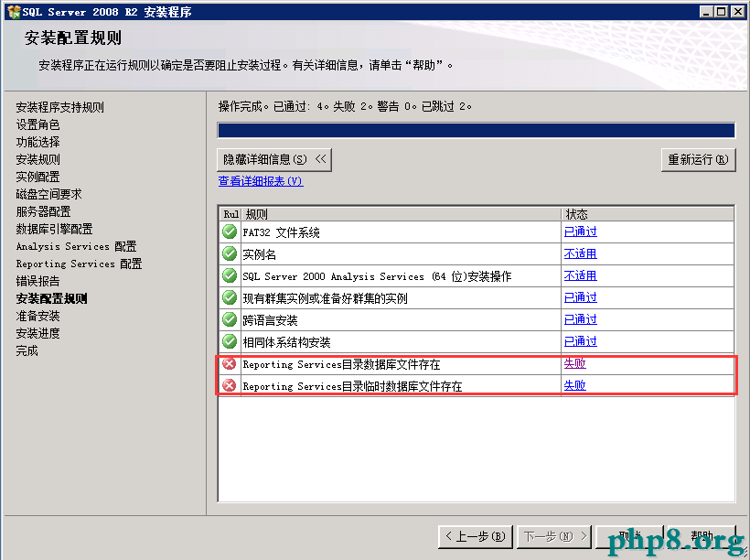Select the 数据库引擎配置 step in sidebar

[54, 229]
